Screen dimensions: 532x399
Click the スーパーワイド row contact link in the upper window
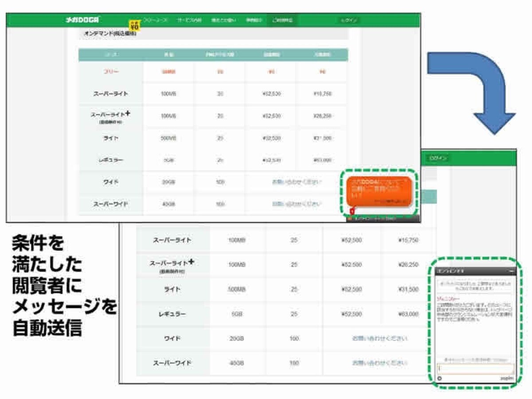pyautogui.click(x=297, y=204)
